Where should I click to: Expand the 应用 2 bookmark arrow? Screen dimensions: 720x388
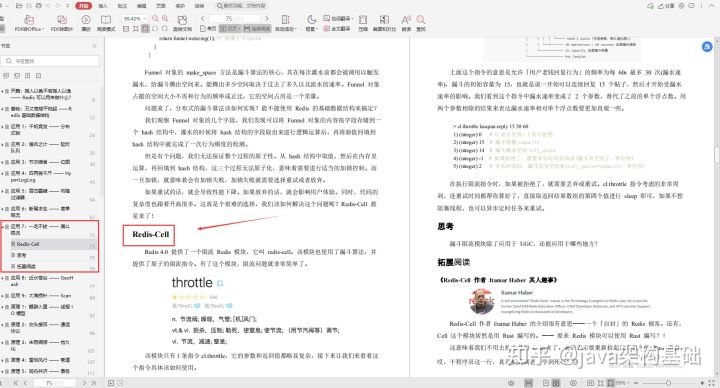(2, 145)
